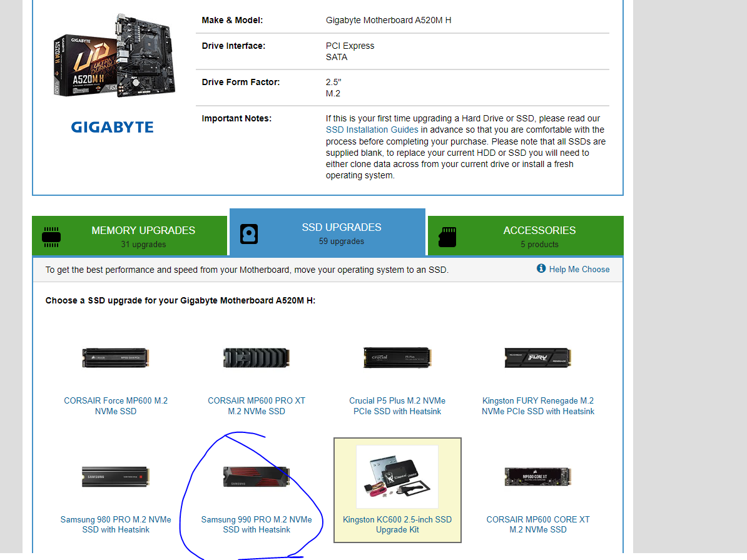Viewport: 747px width, 560px height.
Task: Open the Help Me Choose link
Action: (579, 269)
